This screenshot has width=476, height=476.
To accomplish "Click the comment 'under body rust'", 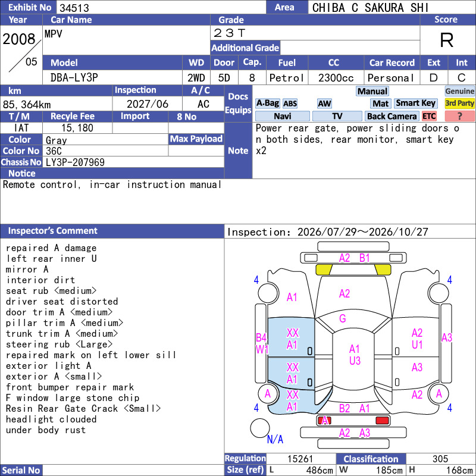I will pyautogui.click(x=46, y=430).
